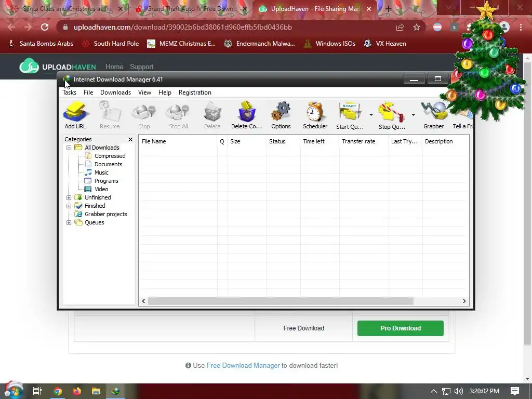Open the Help menu
The width and height of the screenshot is (532, 399).
click(x=165, y=92)
